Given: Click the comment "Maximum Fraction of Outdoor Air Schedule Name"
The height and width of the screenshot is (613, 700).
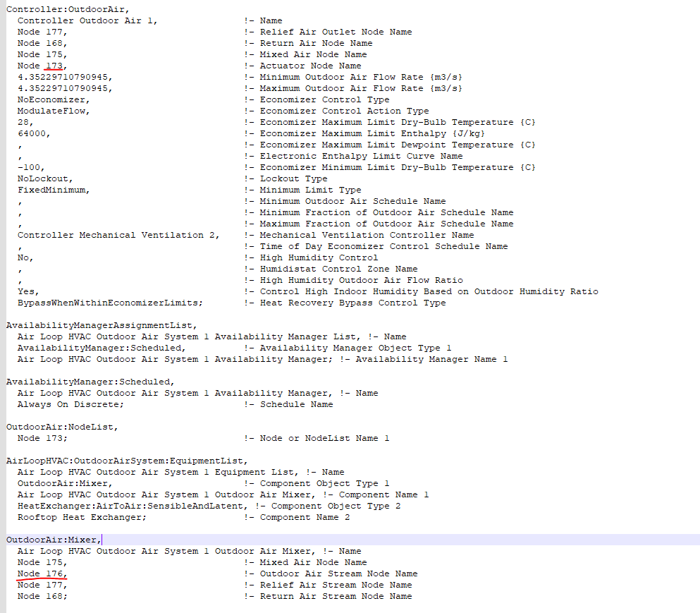Looking at the screenshot, I should 386,224.
